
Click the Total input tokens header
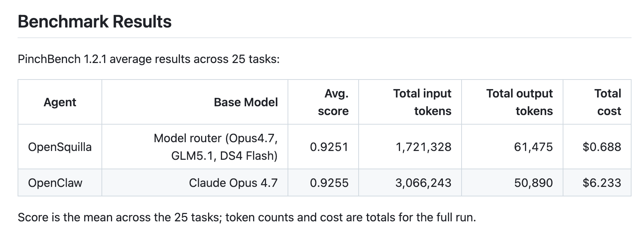pos(422,102)
